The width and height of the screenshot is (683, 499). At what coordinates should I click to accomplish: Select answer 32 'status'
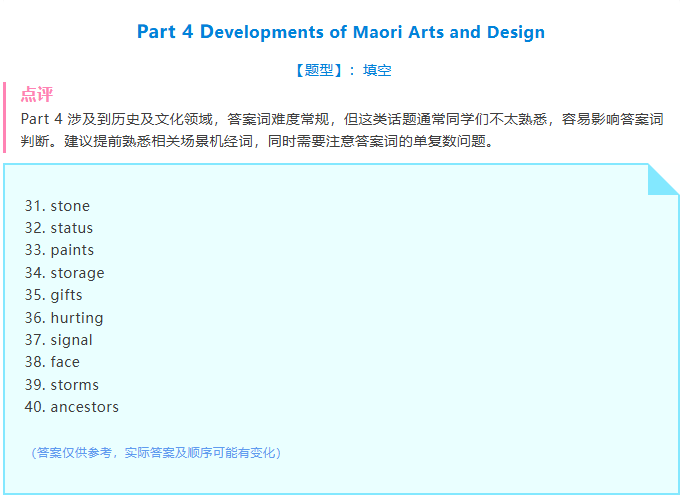tap(58, 228)
